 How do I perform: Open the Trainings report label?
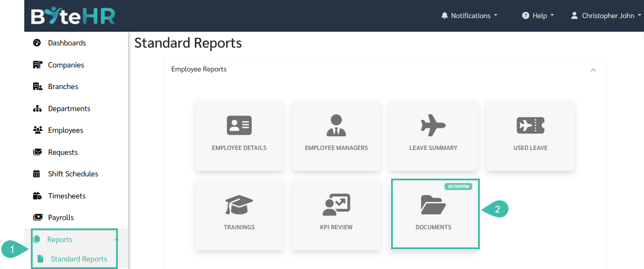[x=239, y=227]
